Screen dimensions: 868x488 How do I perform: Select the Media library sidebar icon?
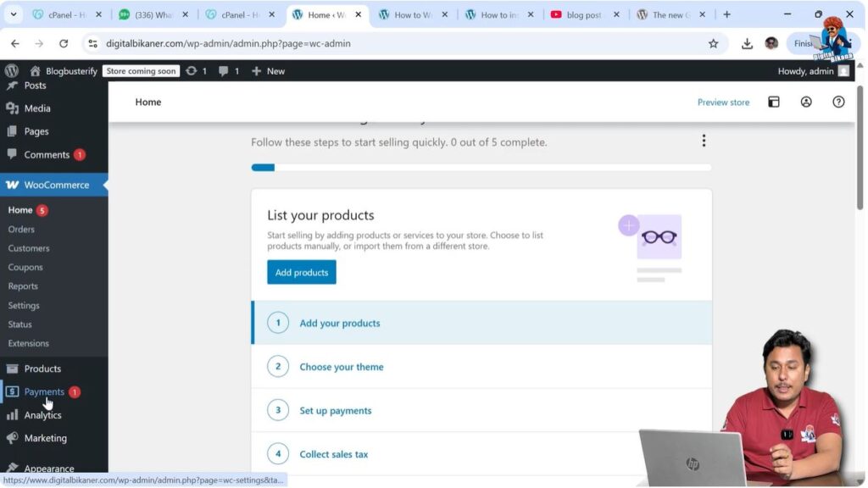[x=12, y=108]
